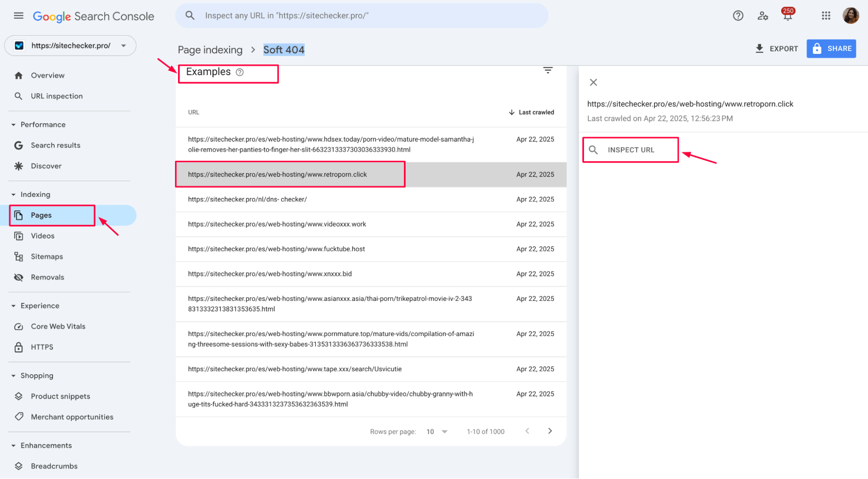Click the Sitemaps sidebar icon
Image resolution: width=868 pixels, height=479 pixels.
pos(18,256)
